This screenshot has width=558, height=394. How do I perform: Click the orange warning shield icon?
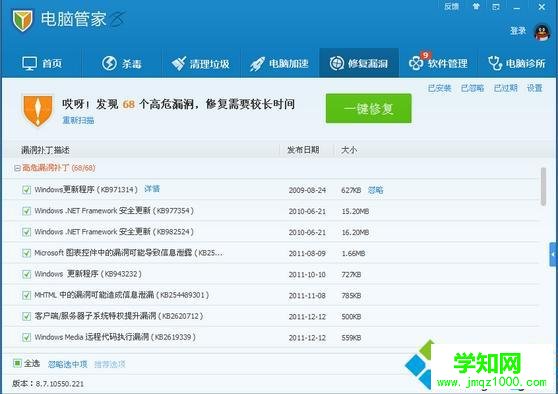[x=37, y=111]
